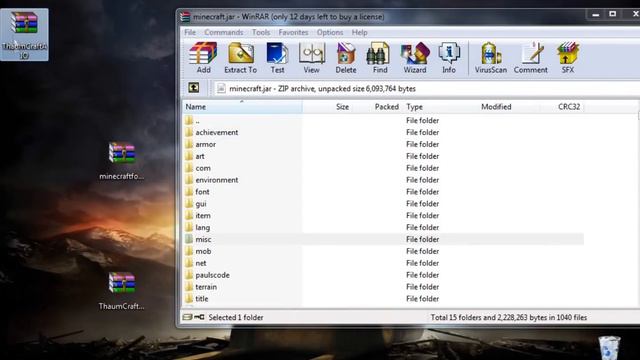Click the archive path address field
640x360 pixels.
(x=427, y=89)
